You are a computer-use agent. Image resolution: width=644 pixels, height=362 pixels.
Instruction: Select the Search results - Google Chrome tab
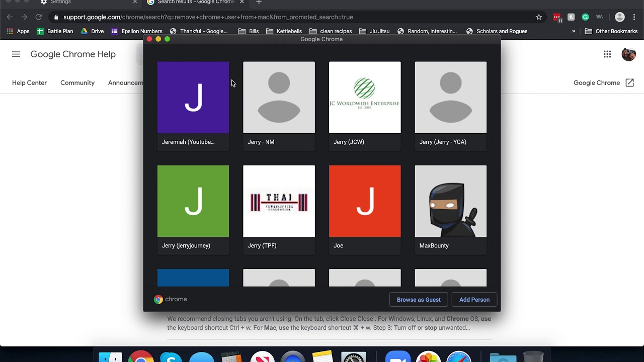coord(196,2)
